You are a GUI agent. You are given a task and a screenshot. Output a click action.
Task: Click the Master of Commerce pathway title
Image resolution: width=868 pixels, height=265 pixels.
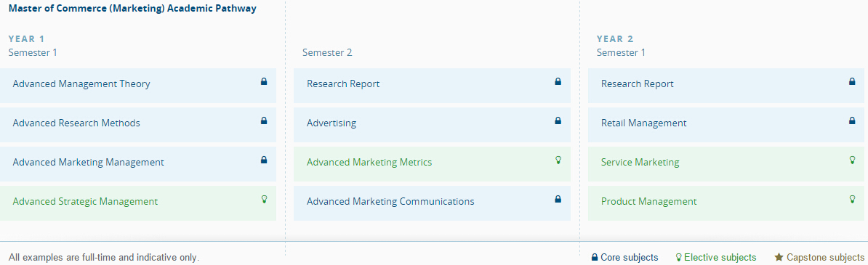[x=132, y=9]
